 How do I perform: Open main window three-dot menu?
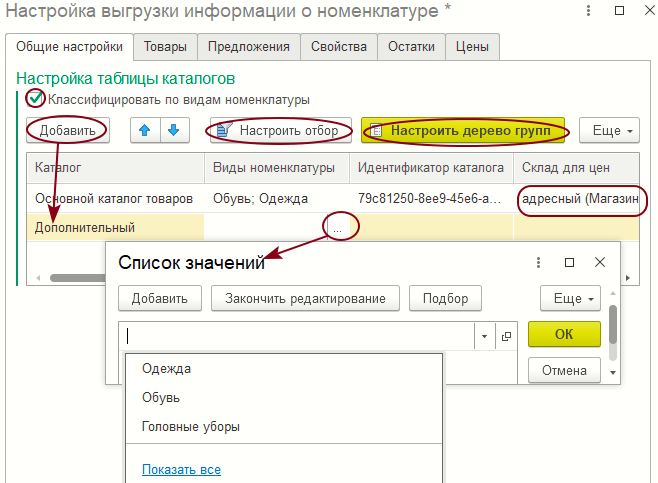588,11
